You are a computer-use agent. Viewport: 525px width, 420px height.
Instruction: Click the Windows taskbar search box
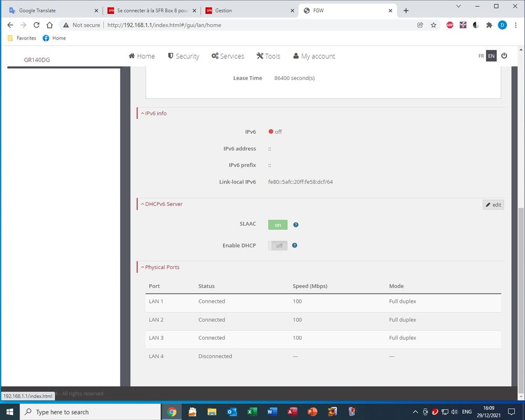point(89,412)
